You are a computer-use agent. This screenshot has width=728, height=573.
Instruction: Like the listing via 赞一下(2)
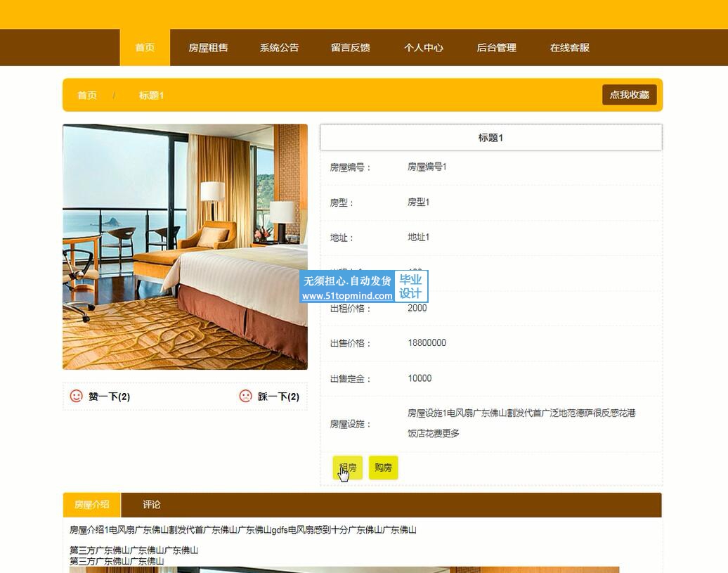click(109, 397)
